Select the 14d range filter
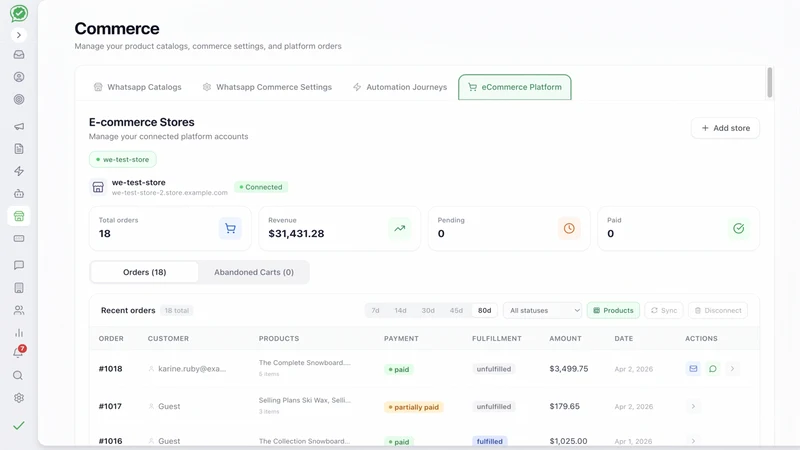This screenshot has width=800, height=450. tap(401, 310)
